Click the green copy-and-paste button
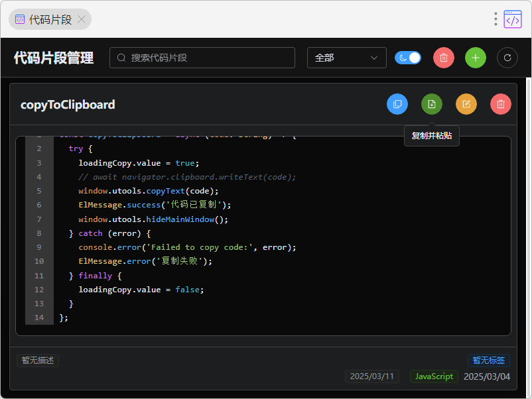 (x=432, y=104)
